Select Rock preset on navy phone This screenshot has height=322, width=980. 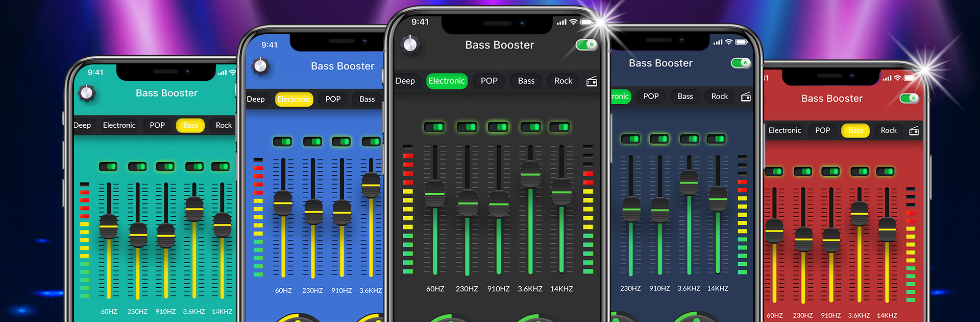point(720,96)
